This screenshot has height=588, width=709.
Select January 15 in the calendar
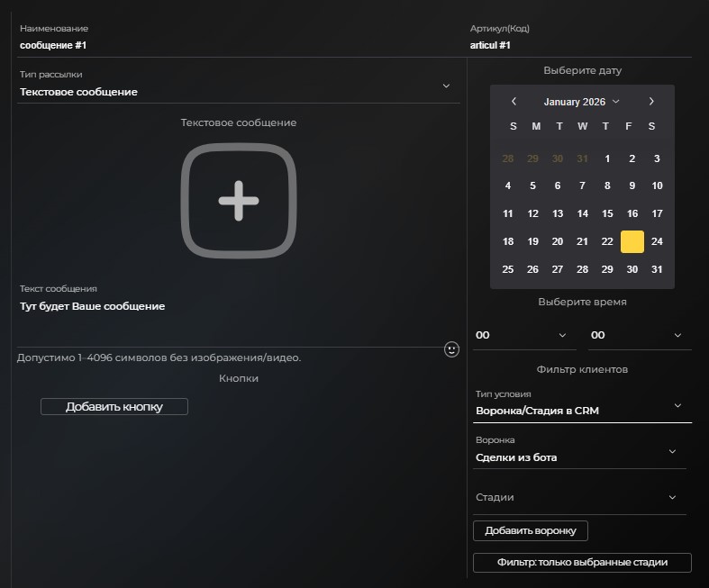tap(607, 213)
